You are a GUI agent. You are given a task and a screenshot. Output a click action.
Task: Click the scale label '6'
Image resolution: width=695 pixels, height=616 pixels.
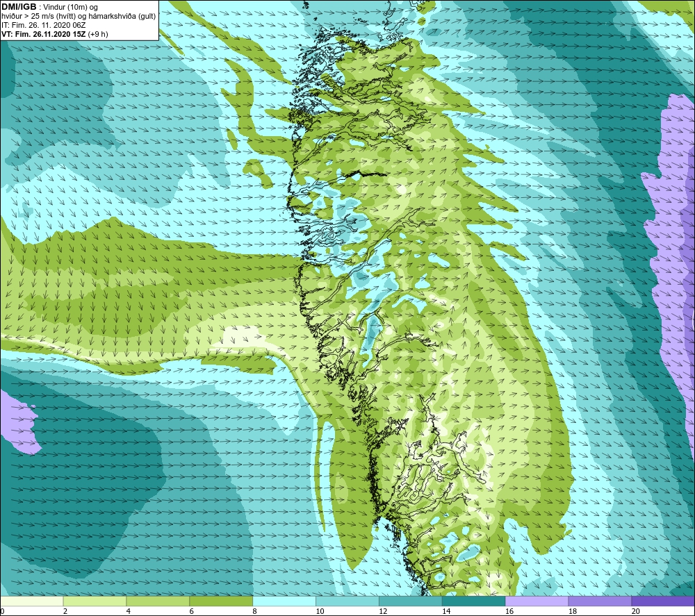coord(192,611)
